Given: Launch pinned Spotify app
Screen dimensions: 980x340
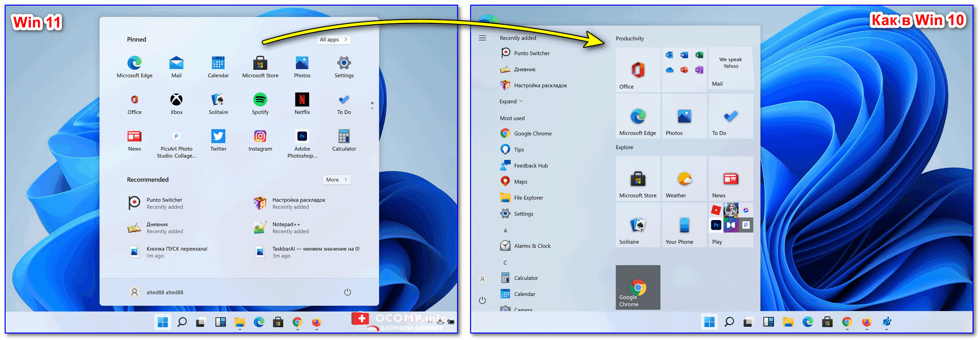Looking at the screenshot, I should 260,104.
